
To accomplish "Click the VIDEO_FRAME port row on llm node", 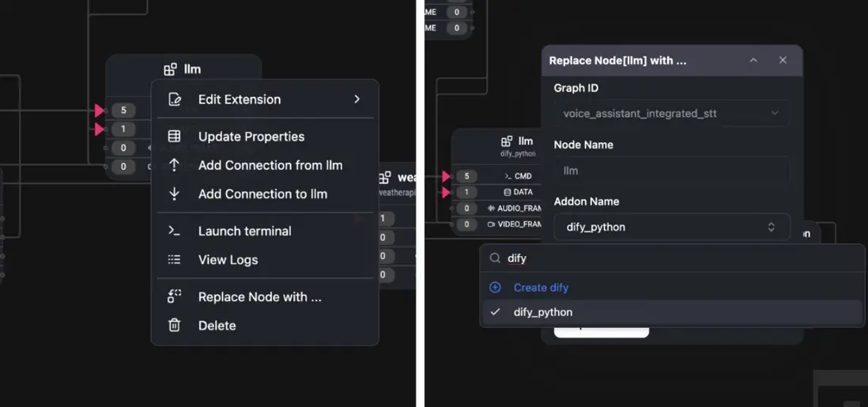I will [497, 224].
